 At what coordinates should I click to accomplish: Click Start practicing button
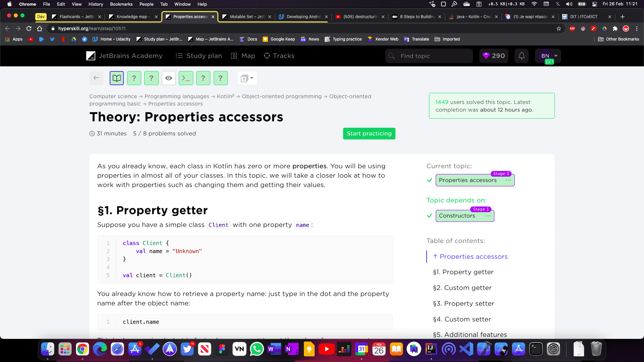369,133
